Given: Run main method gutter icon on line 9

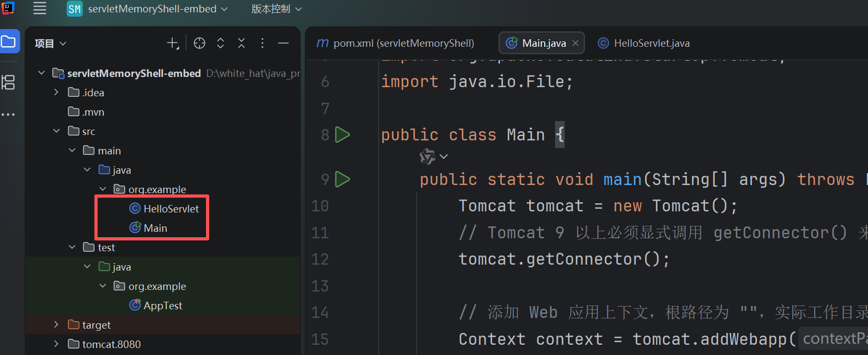Looking at the screenshot, I should (343, 179).
